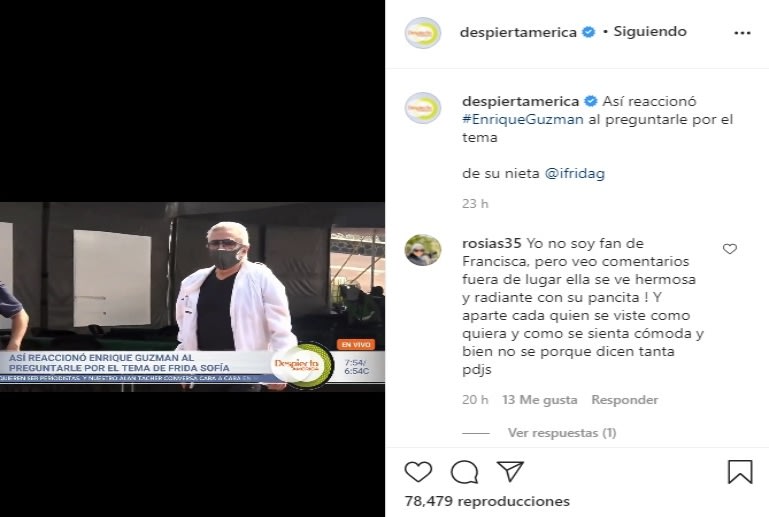Share post via paper plane icon

pyautogui.click(x=510, y=471)
